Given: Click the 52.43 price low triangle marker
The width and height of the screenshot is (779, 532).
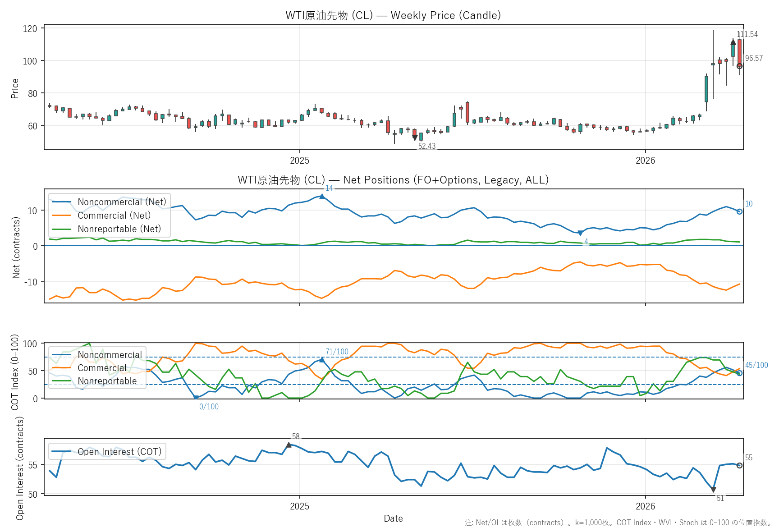Looking at the screenshot, I should click(x=415, y=138).
